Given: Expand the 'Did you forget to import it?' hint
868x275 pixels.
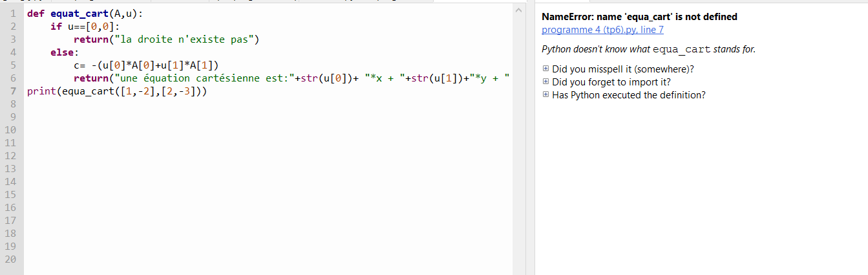Looking at the screenshot, I should click(545, 82).
